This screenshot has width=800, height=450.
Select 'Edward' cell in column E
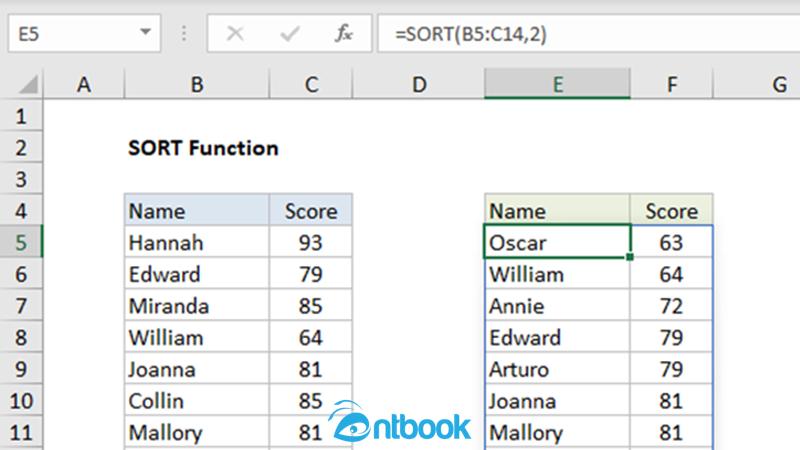click(557, 337)
